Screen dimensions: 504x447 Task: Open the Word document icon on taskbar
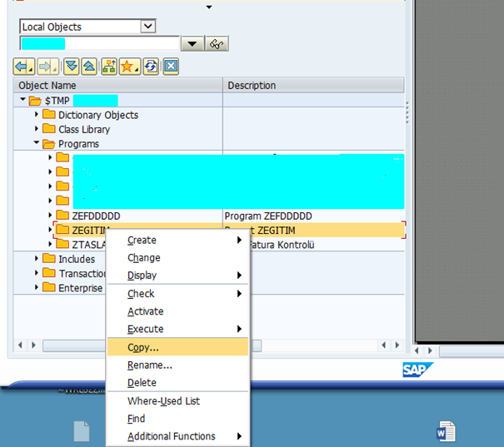(x=446, y=431)
